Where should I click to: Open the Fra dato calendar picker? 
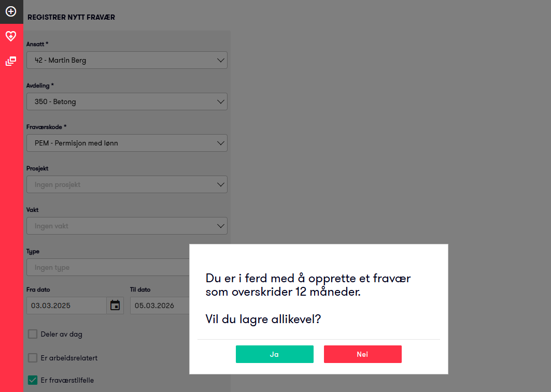tap(115, 306)
